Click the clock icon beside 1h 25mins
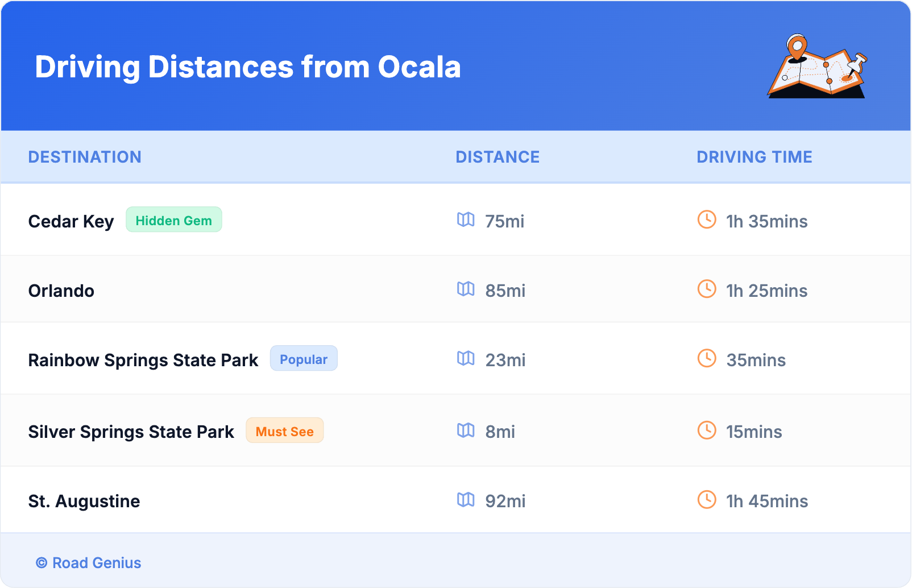Image resolution: width=912 pixels, height=588 pixels. pos(707,289)
